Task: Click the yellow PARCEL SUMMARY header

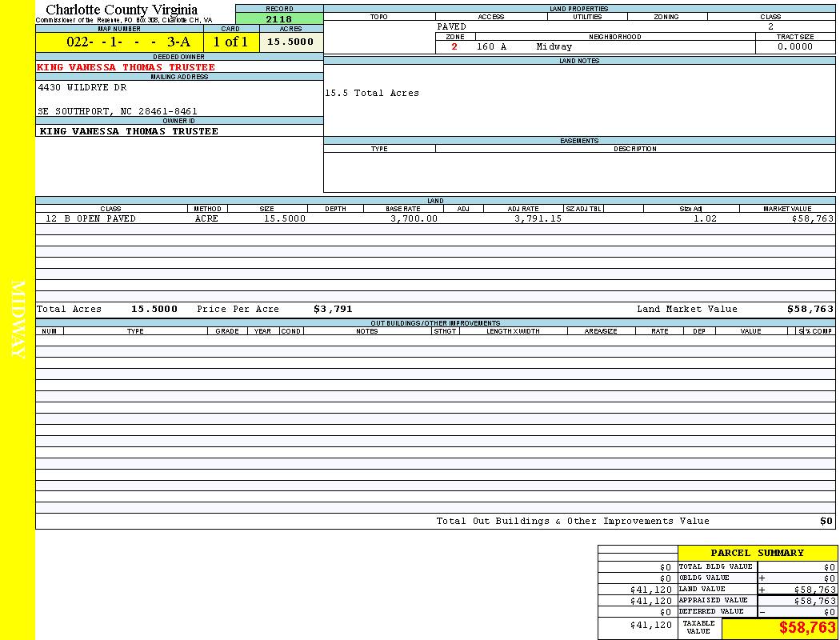Action: pyautogui.click(x=757, y=553)
